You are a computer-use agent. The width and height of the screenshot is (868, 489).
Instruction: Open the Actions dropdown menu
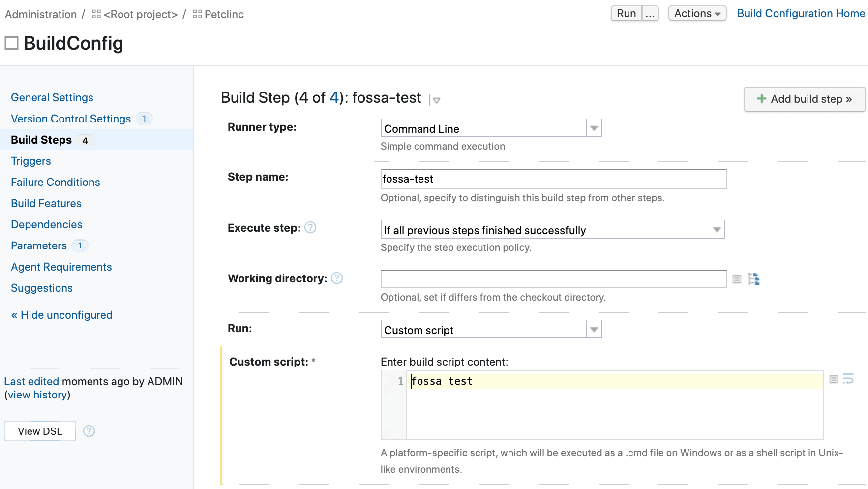697,13
